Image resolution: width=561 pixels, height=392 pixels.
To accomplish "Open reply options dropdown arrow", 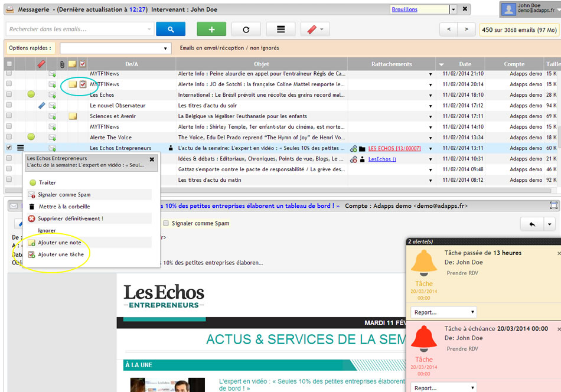I will [x=550, y=224].
